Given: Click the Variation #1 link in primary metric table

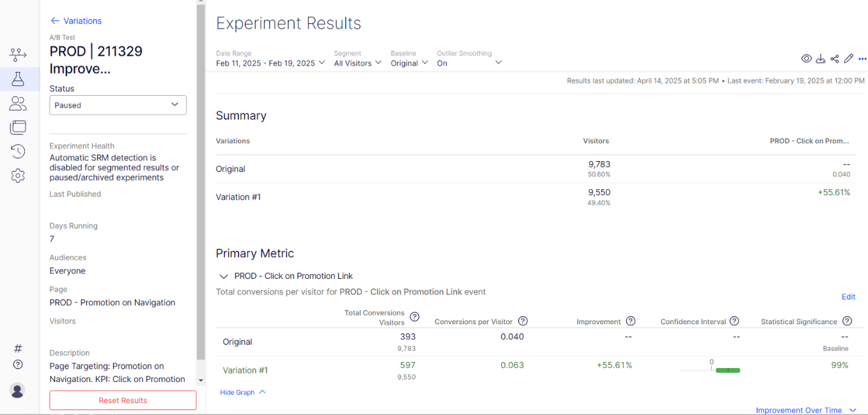Looking at the screenshot, I should 245,370.
